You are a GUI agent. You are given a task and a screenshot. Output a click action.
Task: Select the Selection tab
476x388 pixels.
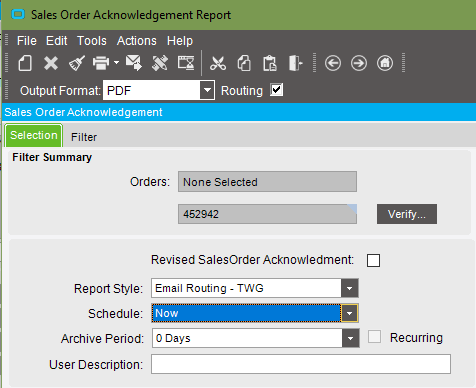(34, 135)
